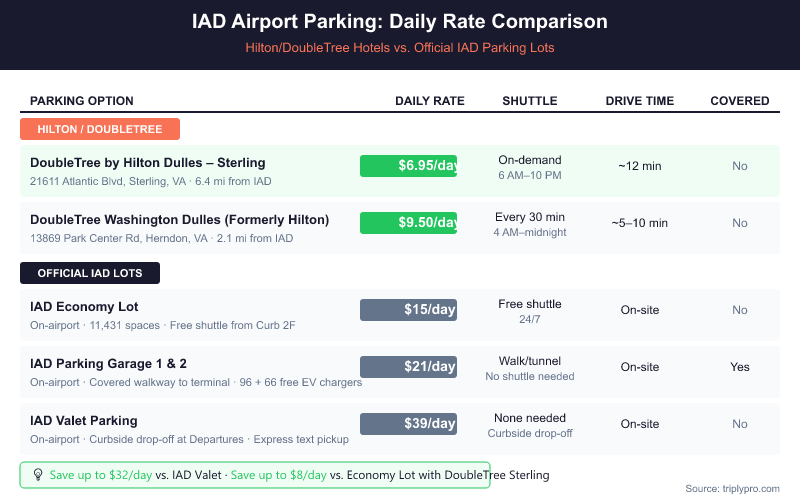Open DoubleTree Washington Dulles (Formerly Hilton) title
The height and width of the screenshot is (500, 800).
tap(180, 220)
